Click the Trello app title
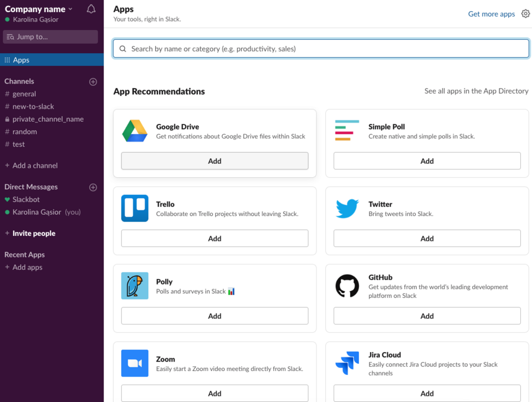This screenshot has width=532, height=402. coord(165,204)
